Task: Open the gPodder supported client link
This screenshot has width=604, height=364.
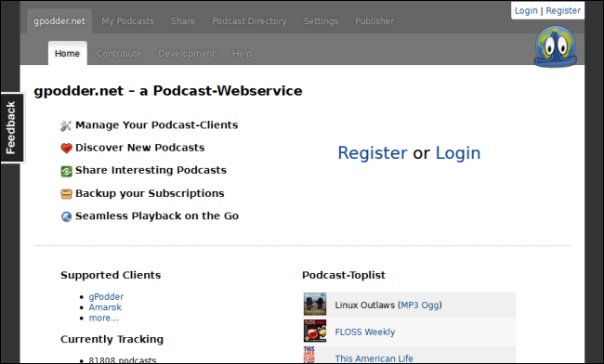Action: tap(106, 296)
